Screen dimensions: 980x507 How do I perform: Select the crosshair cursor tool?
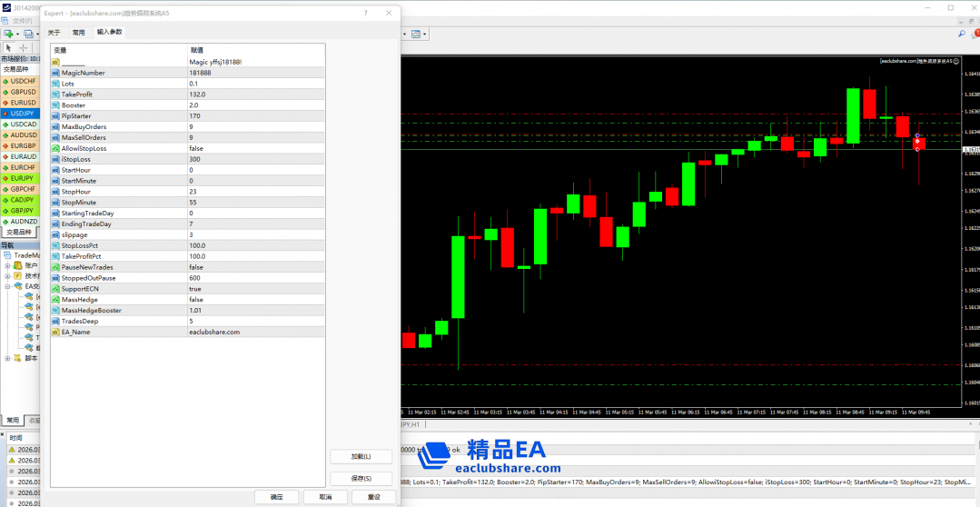[23, 48]
